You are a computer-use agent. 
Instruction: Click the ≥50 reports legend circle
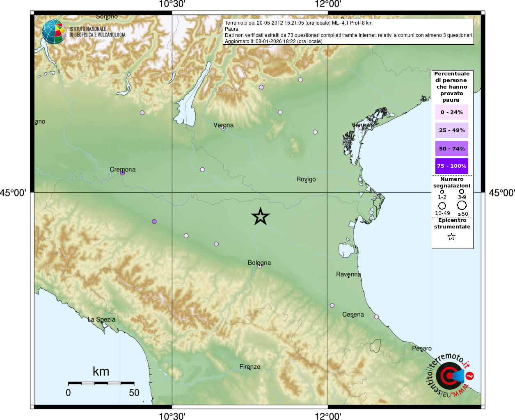(x=462, y=205)
